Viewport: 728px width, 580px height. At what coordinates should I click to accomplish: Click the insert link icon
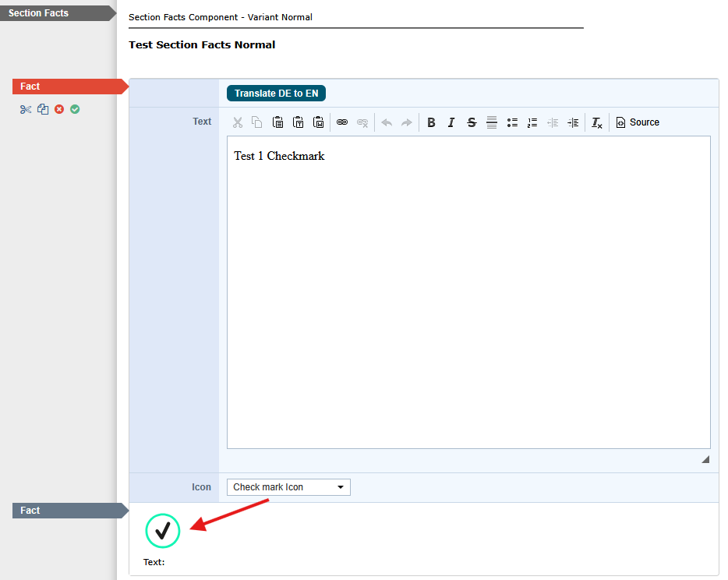coord(341,122)
